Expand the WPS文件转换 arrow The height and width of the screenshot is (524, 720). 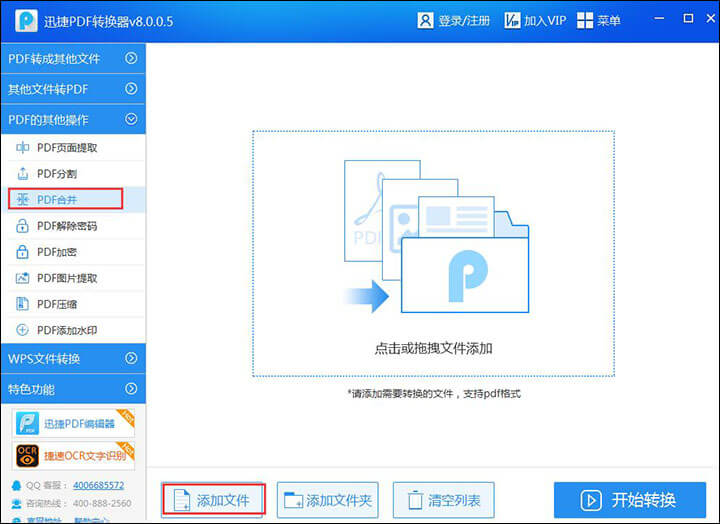pos(131,358)
